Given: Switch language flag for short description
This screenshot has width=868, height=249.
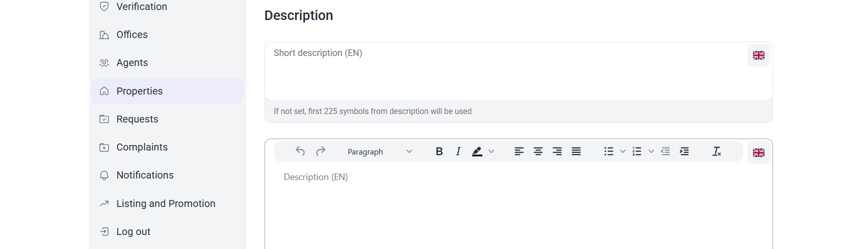Looking at the screenshot, I should point(758,55).
